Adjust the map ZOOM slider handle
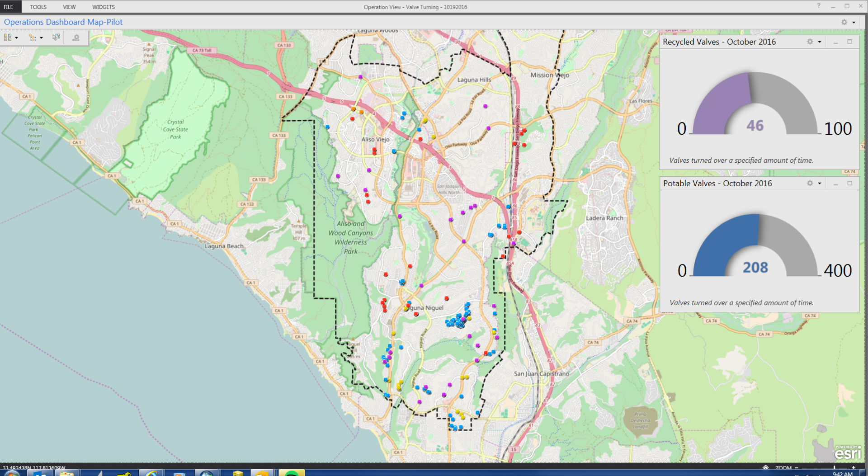 pos(834,467)
